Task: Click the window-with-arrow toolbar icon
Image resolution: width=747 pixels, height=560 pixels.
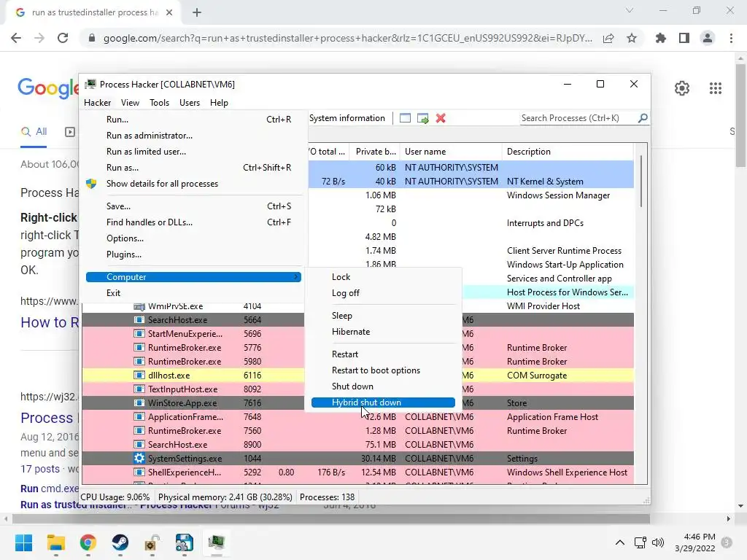Action: point(422,118)
